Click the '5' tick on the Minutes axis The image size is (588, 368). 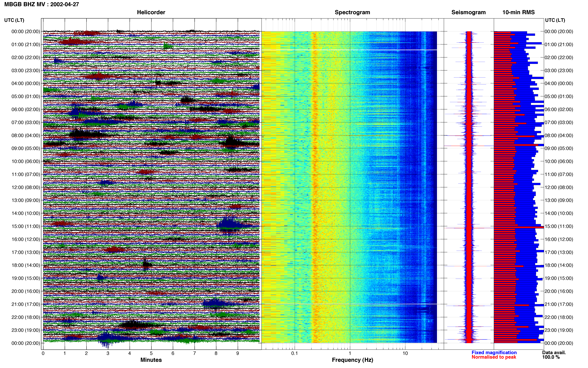click(151, 353)
